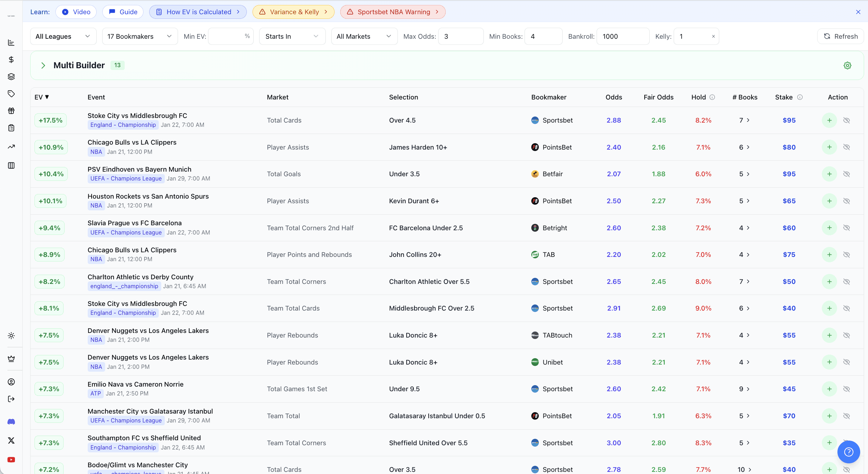
Task: Open the 17 Bookmakers dropdown
Action: point(140,36)
